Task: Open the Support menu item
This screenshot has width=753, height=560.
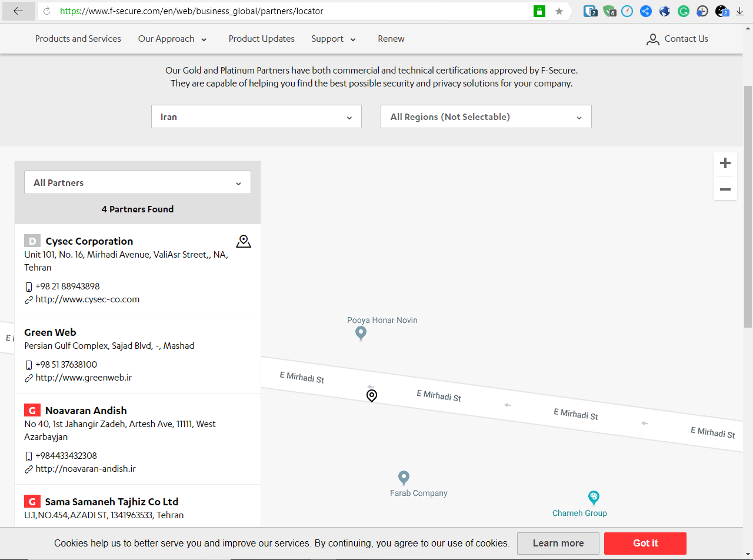Action: (327, 39)
